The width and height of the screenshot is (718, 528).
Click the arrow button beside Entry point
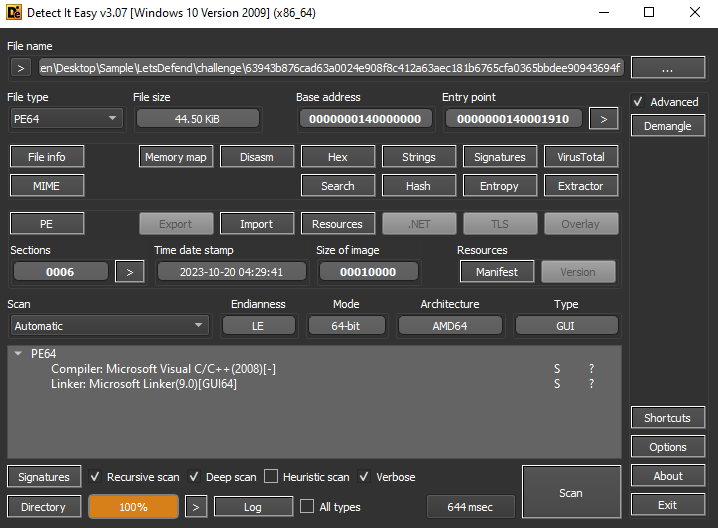(x=602, y=118)
